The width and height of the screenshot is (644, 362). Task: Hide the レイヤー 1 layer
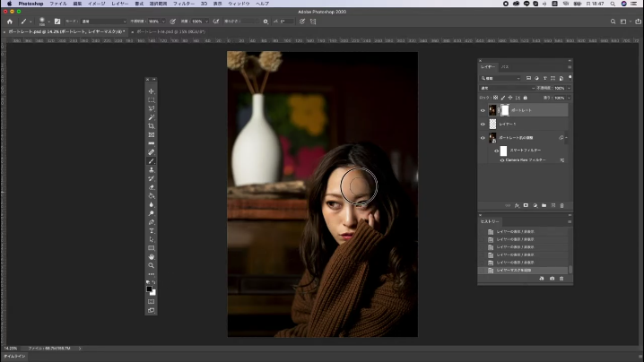click(483, 124)
